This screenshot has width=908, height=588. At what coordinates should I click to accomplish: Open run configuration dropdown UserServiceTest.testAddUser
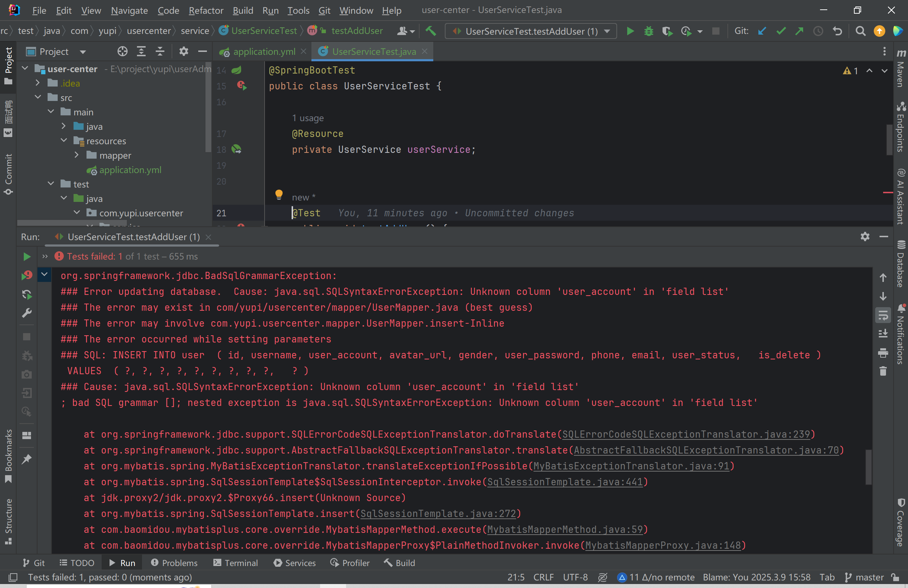[531, 31]
